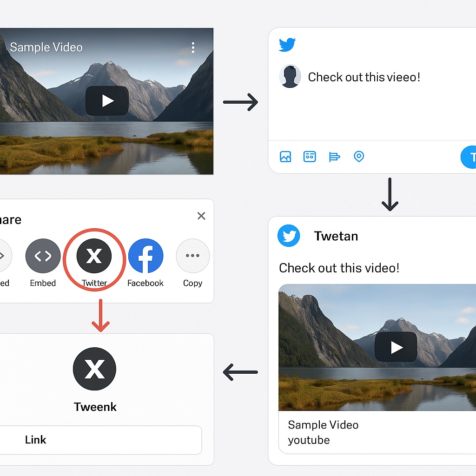This screenshot has height=476, width=476.
Task: Create a poll with the poll icon
Action: [335, 157]
